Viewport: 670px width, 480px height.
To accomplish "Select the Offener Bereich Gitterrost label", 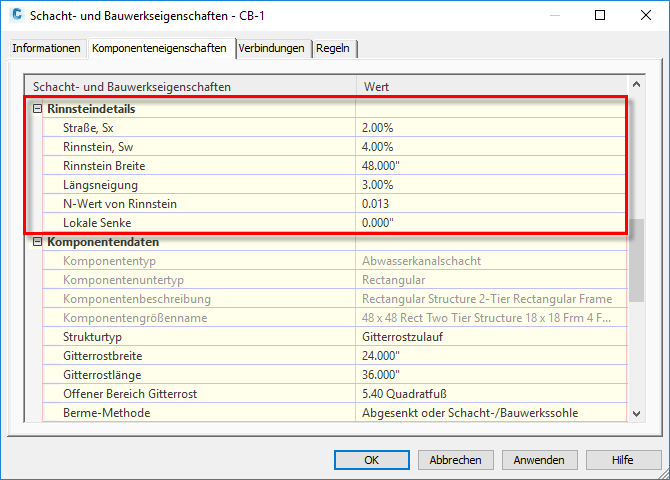I will click(x=130, y=394).
